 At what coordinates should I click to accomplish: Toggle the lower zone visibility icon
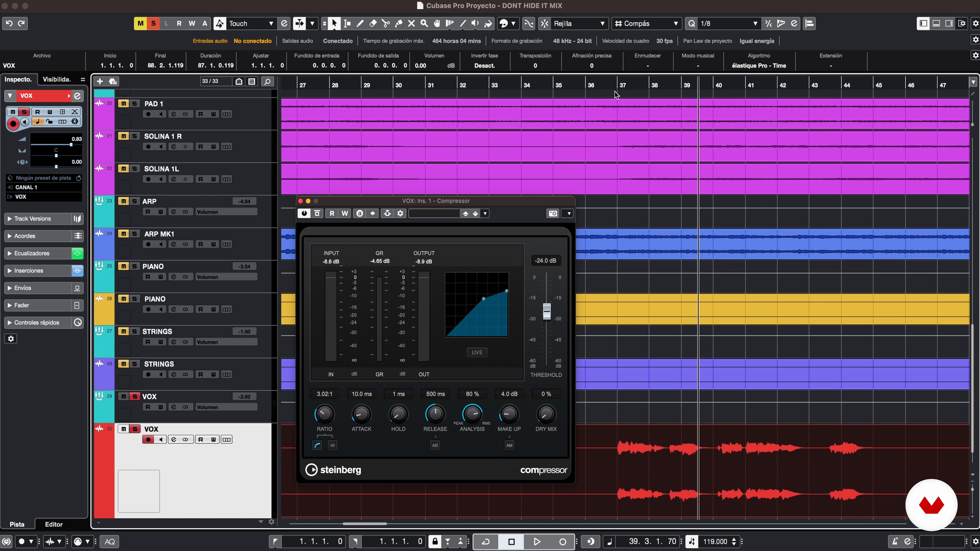coord(936,23)
